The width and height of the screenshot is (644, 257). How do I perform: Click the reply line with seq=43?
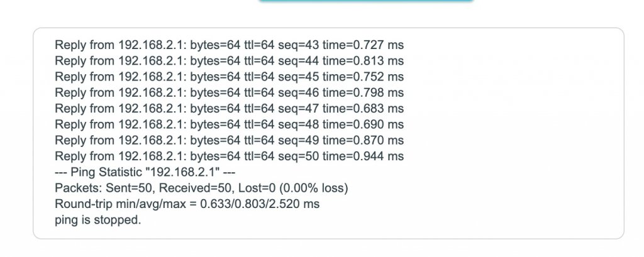(x=229, y=45)
